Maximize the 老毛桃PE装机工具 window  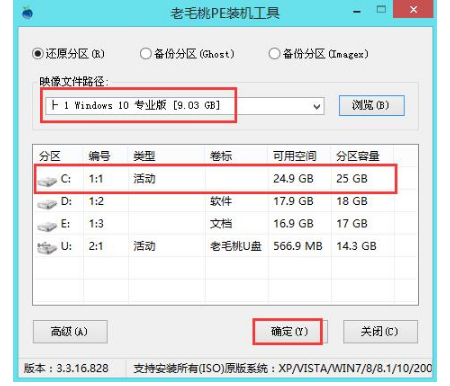click(x=381, y=10)
